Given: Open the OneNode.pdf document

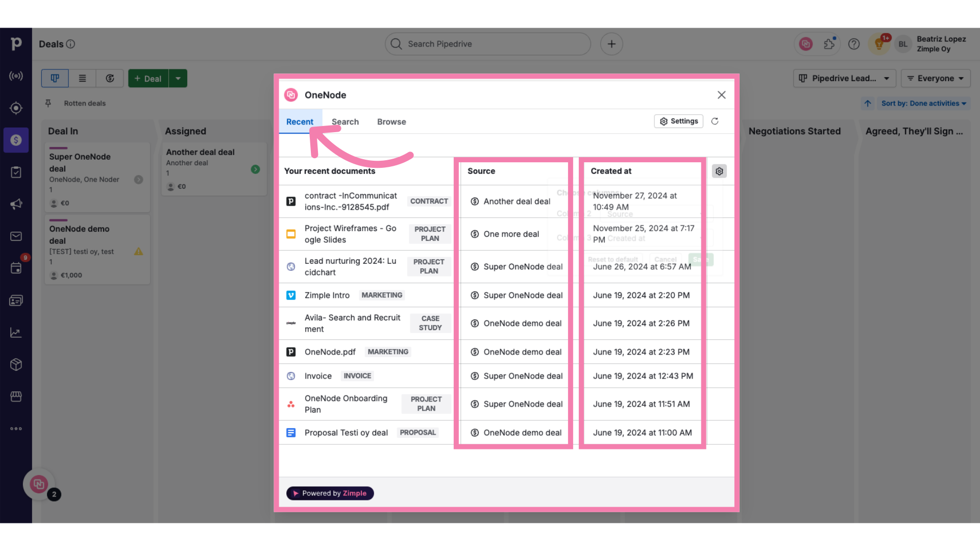Looking at the screenshot, I should [330, 352].
